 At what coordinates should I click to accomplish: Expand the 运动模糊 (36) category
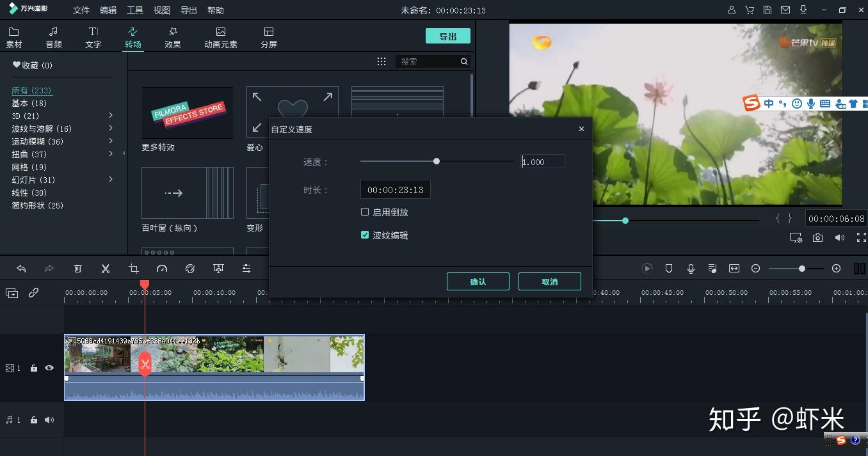[111, 141]
